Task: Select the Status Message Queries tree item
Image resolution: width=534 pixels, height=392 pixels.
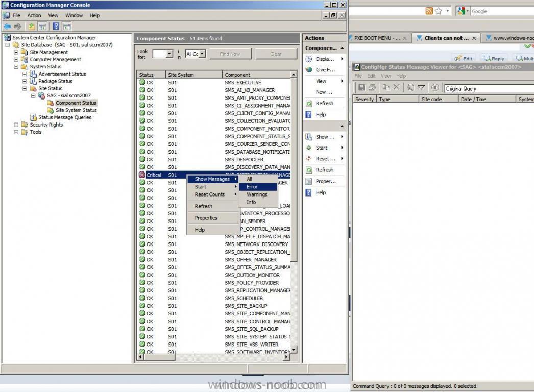Action: tap(65, 117)
